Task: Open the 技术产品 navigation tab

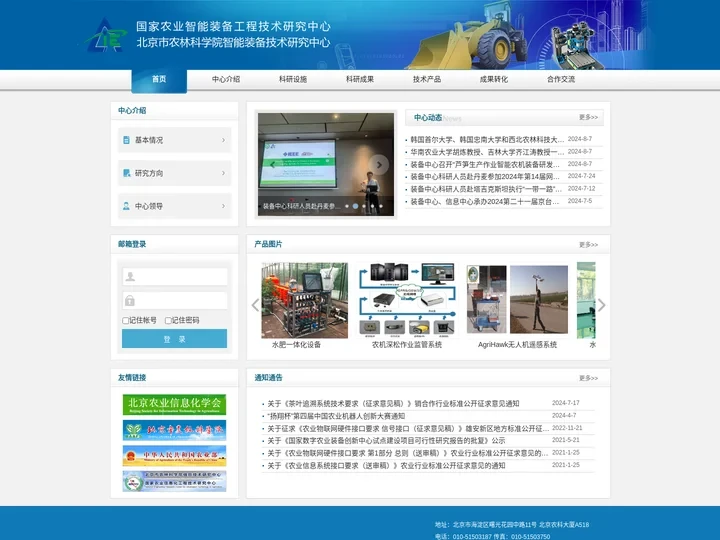Action: pos(427,79)
